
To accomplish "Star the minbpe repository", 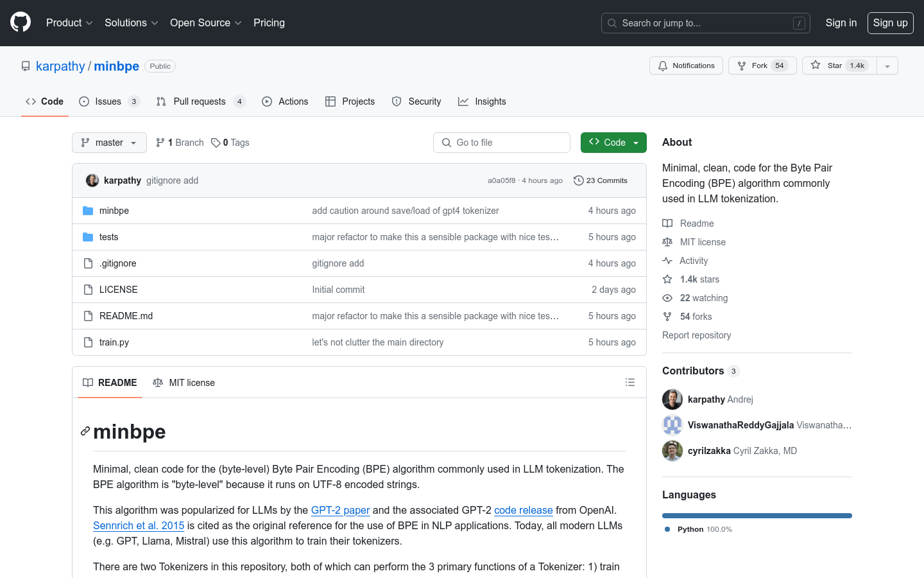I will point(834,66).
